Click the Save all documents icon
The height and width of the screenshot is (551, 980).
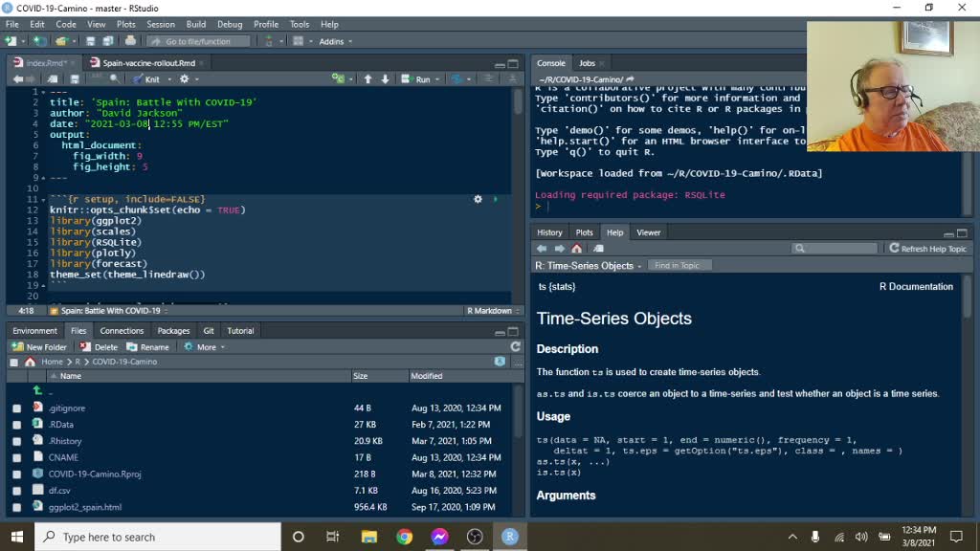[x=107, y=41]
